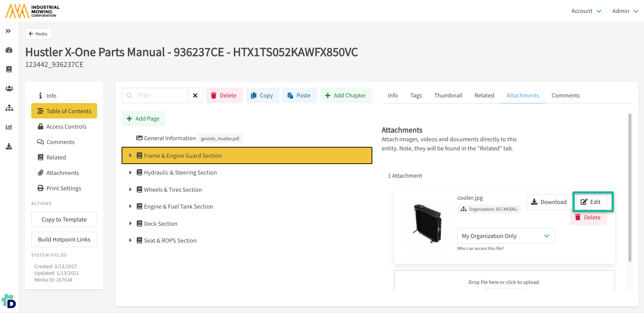Switch to the Comments tab
Screen dimensions: 644x313
pyautogui.click(x=565, y=95)
